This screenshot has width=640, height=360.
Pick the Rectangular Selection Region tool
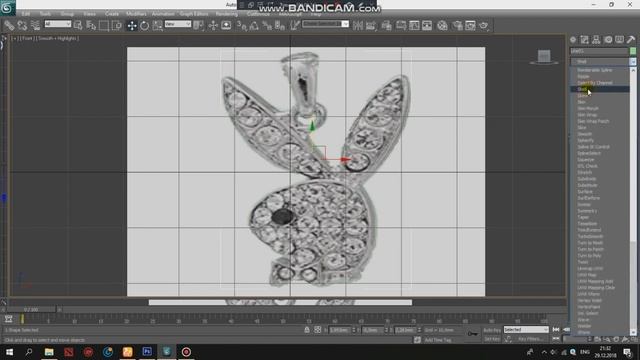pos(104,25)
